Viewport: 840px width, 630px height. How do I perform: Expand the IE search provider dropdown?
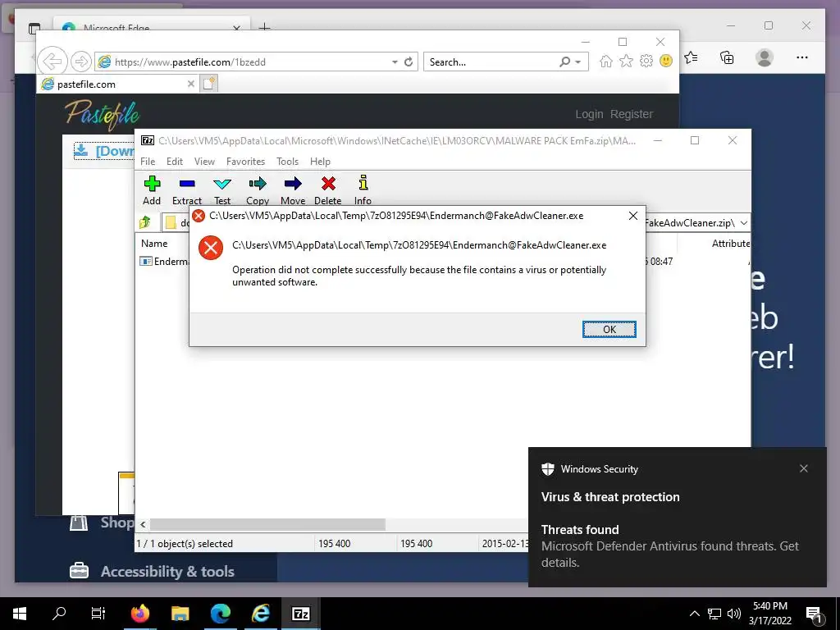tap(578, 62)
